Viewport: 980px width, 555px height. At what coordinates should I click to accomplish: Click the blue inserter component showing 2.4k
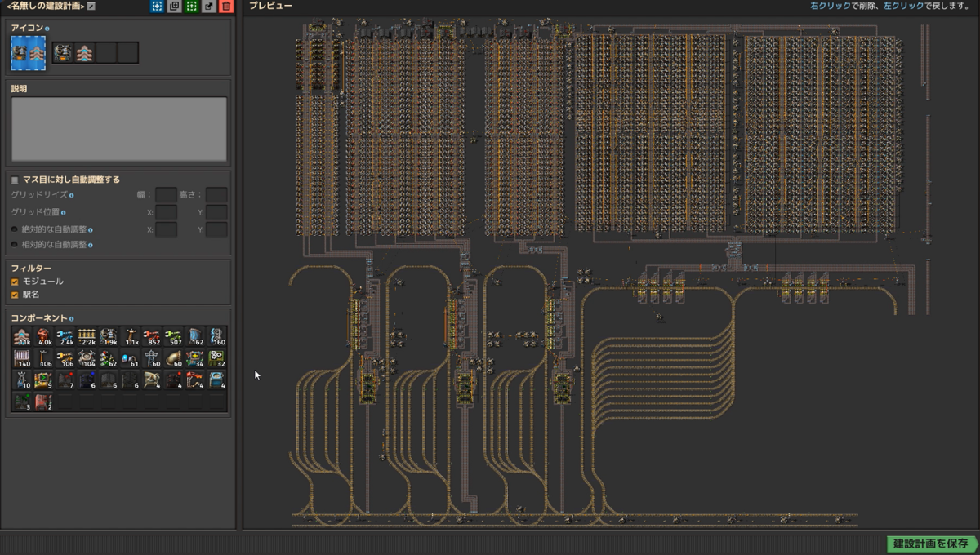65,337
